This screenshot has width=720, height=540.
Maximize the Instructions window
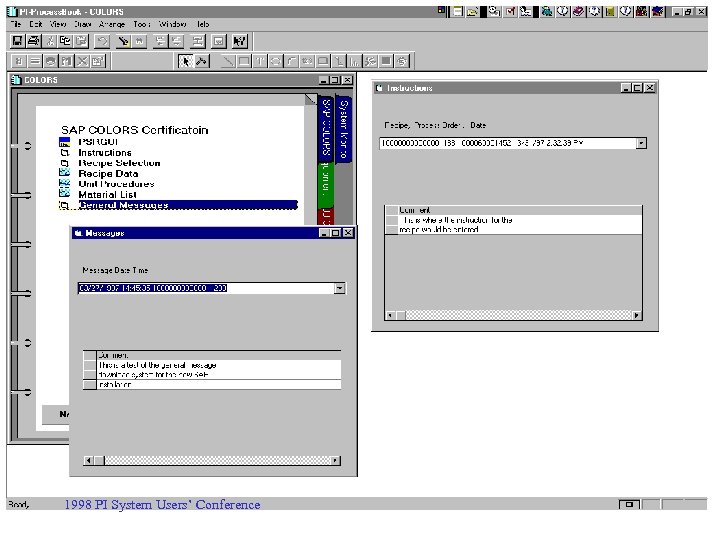(x=638, y=88)
